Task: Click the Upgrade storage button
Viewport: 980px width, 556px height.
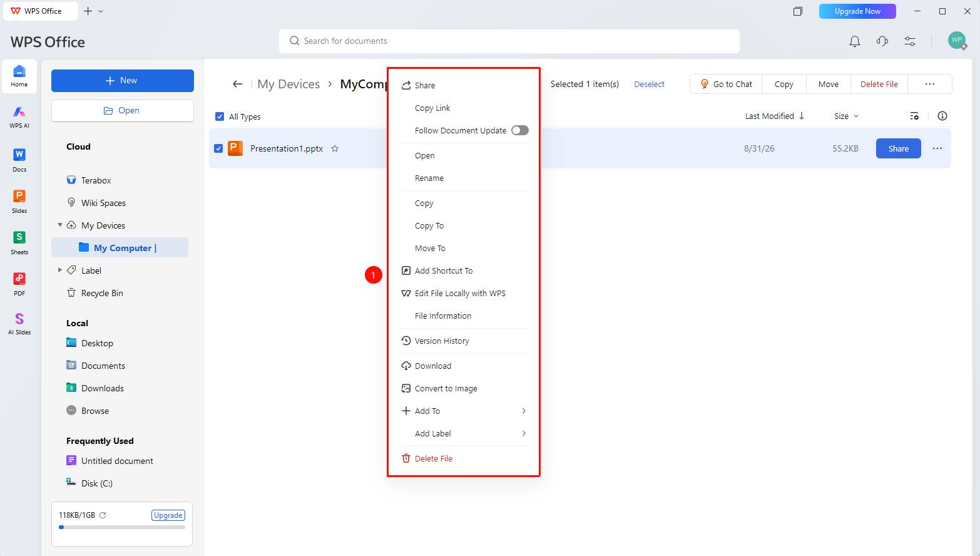Action: 168,515
